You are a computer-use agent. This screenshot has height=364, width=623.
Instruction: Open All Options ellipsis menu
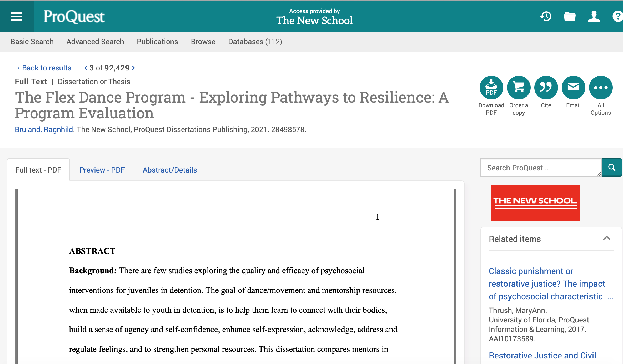point(601,88)
